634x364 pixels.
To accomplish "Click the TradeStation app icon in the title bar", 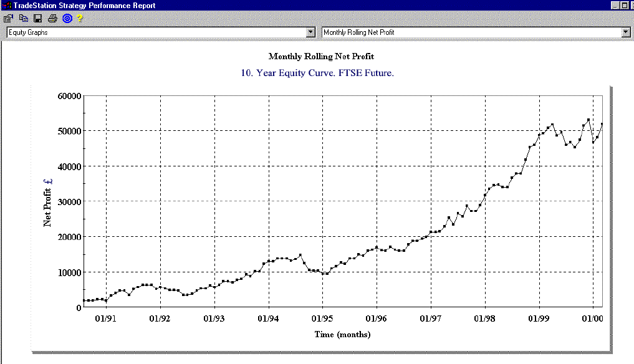I will pyautogui.click(x=6, y=6).
